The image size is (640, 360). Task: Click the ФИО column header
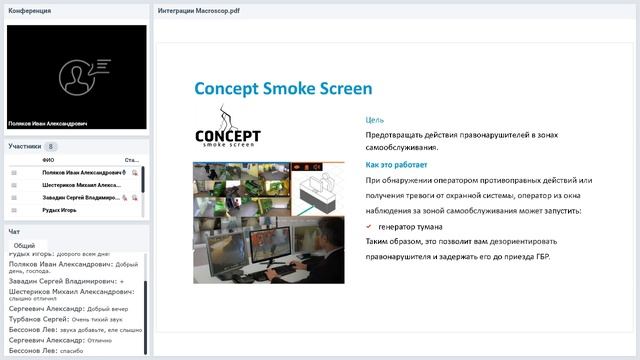(x=48, y=160)
